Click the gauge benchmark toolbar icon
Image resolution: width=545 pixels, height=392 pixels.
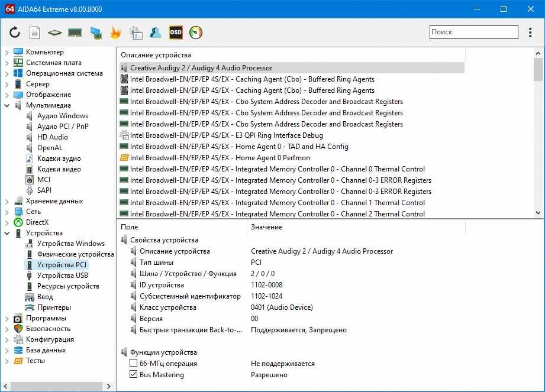click(x=196, y=33)
